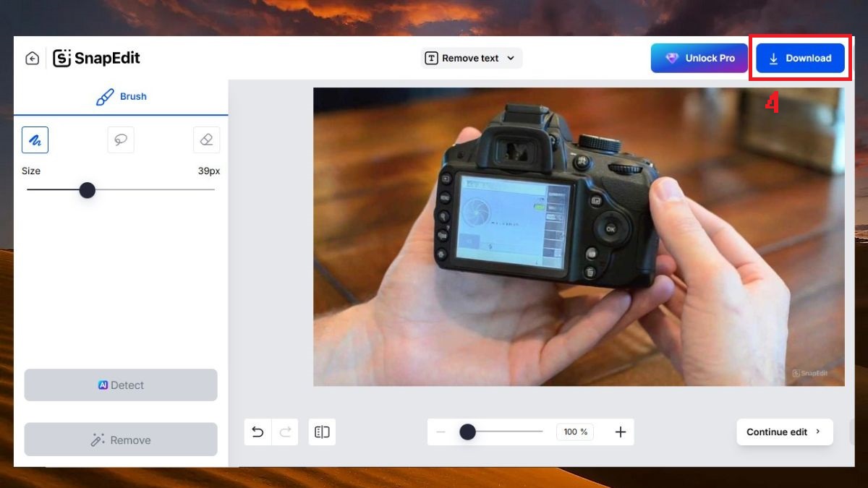Zoom in with the plus button
Viewport: 868px width, 488px height.
(x=620, y=432)
